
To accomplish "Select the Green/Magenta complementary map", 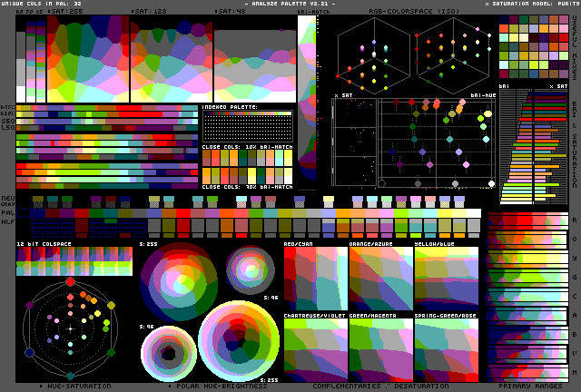I will click(379, 347).
